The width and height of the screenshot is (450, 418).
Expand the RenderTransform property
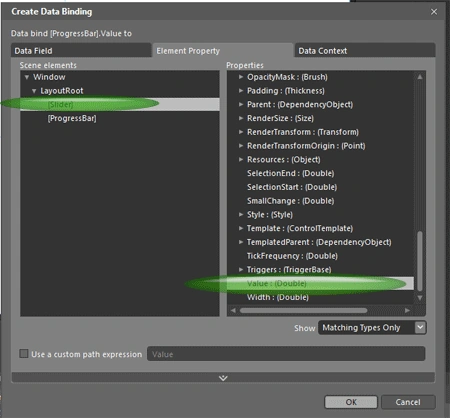click(241, 132)
